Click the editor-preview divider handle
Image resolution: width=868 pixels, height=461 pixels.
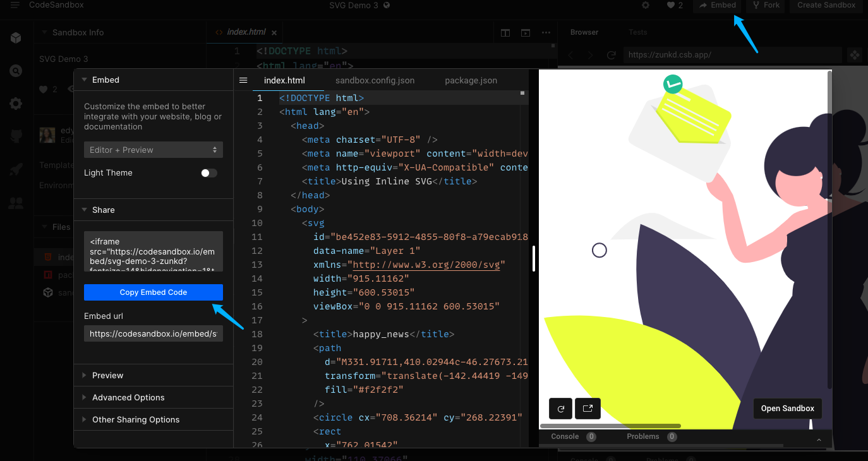[x=534, y=258]
